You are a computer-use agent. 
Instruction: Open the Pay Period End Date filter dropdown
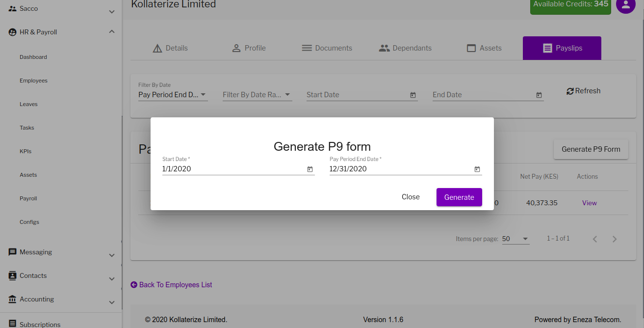click(x=173, y=95)
